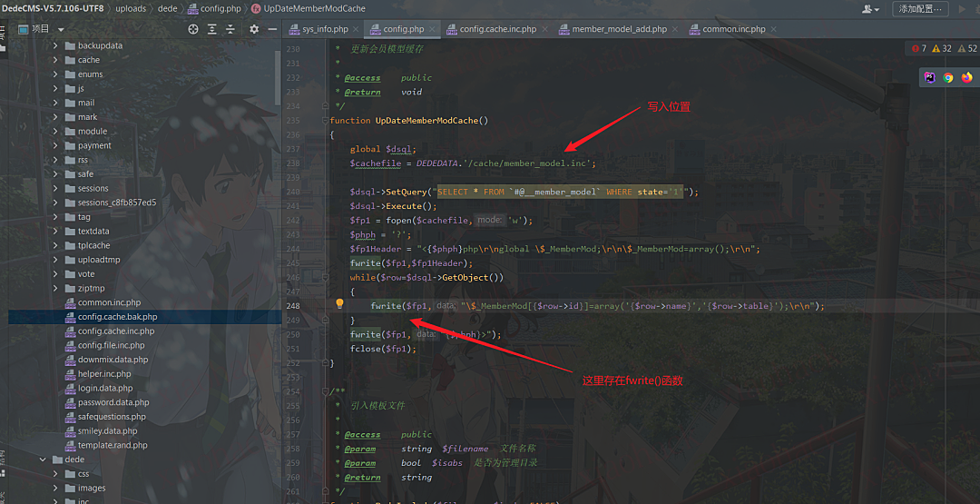
Task: Expand the ziptmp folder
Action: [55, 288]
